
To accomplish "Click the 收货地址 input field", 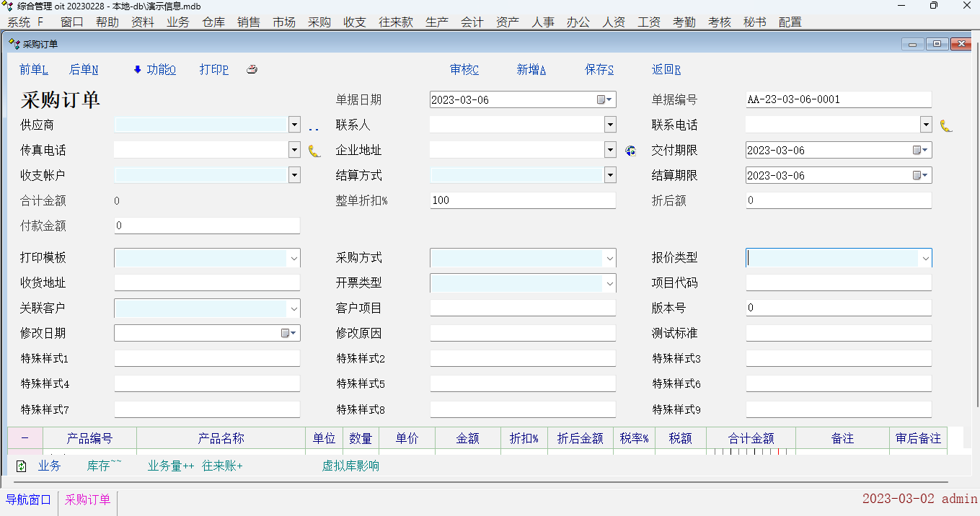I will click(207, 283).
